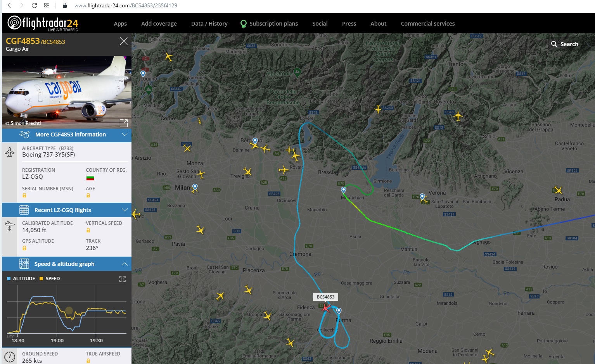Click the browser reload button
The height and width of the screenshot is (364, 595).
(34, 5)
